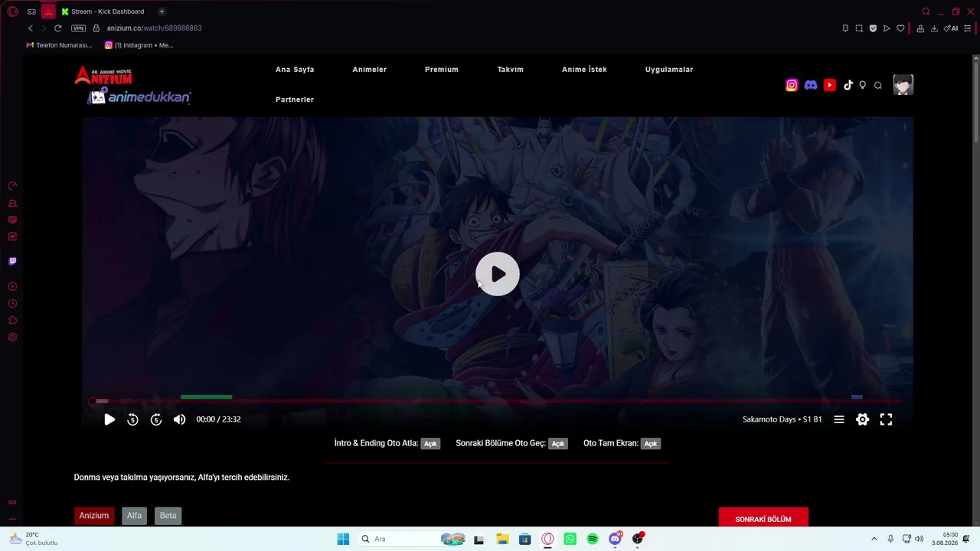This screenshot has width=980, height=551.
Task: Toggle Sonraki Bölüme Oto Geç setting
Action: (558, 444)
